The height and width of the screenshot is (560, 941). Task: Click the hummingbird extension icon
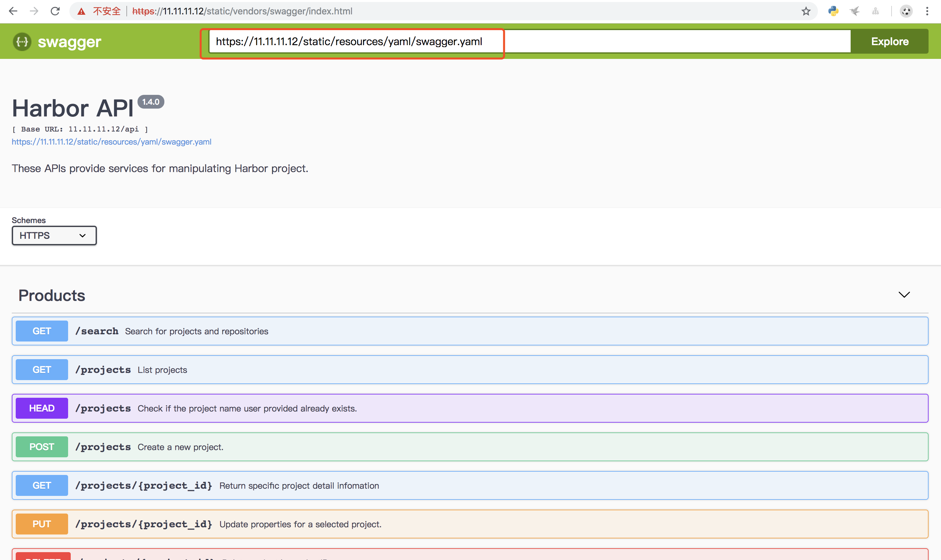[x=855, y=11]
